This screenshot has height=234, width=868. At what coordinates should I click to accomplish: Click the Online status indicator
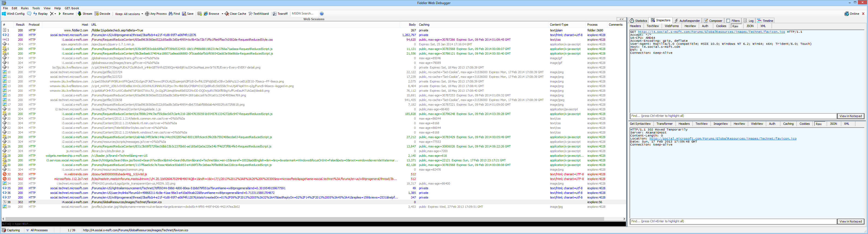[x=852, y=14]
